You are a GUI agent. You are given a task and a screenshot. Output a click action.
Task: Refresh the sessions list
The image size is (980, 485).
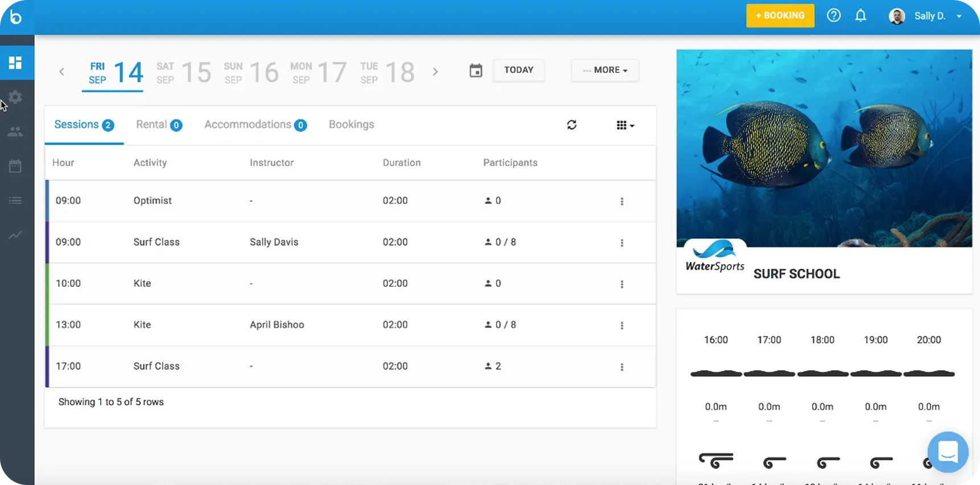[x=572, y=125]
